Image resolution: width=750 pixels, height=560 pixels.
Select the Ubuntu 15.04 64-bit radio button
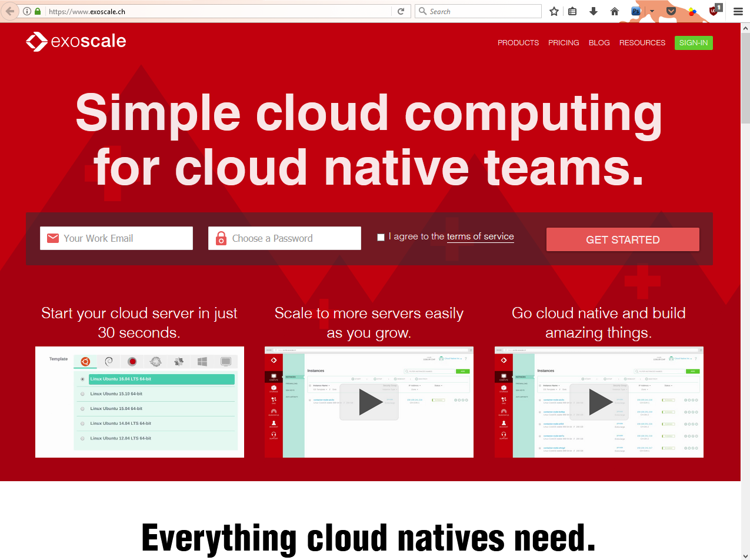click(82, 409)
